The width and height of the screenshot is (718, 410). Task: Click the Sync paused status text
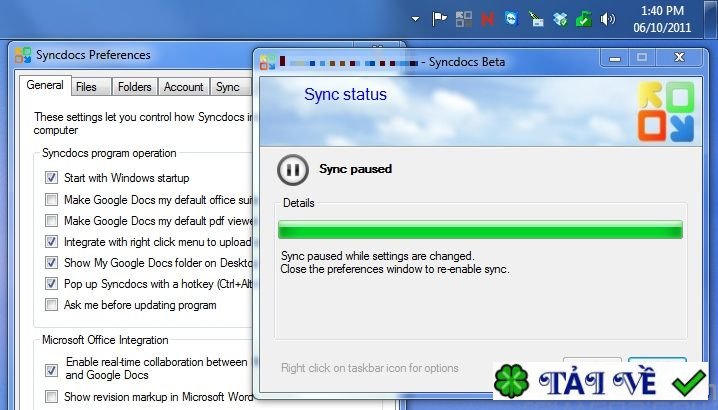tap(355, 169)
